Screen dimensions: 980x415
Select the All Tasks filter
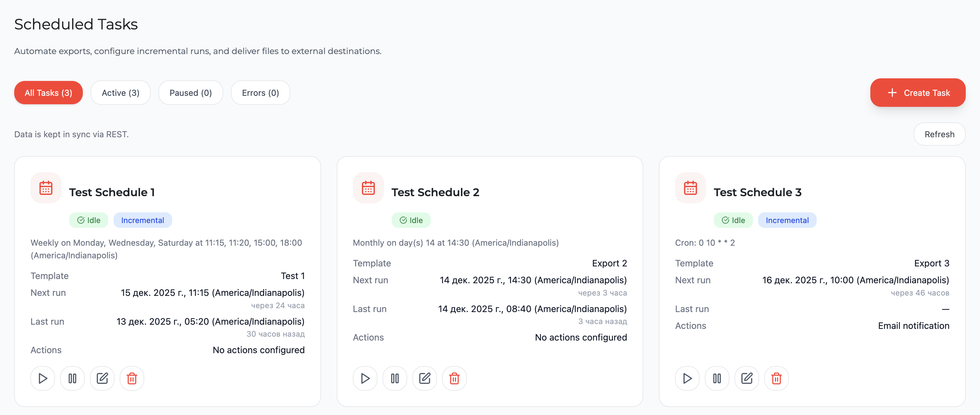click(48, 93)
